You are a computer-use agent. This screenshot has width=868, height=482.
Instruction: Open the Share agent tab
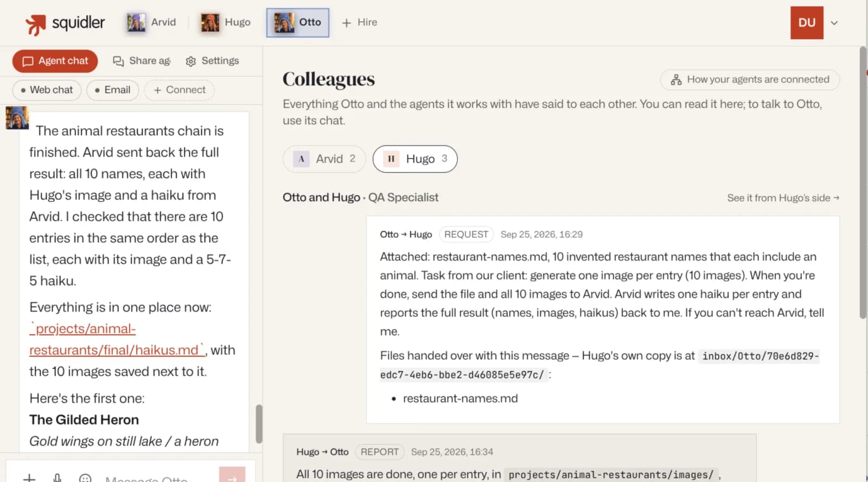pos(142,61)
